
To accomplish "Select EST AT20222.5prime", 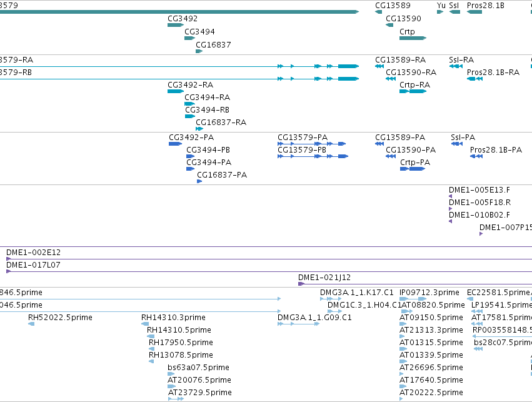I will point(402,399).
